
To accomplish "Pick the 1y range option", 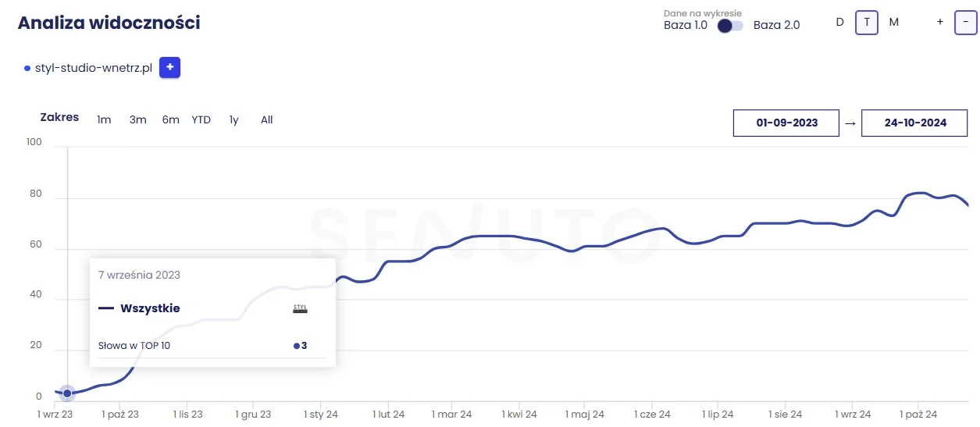I will pos(233,119).
